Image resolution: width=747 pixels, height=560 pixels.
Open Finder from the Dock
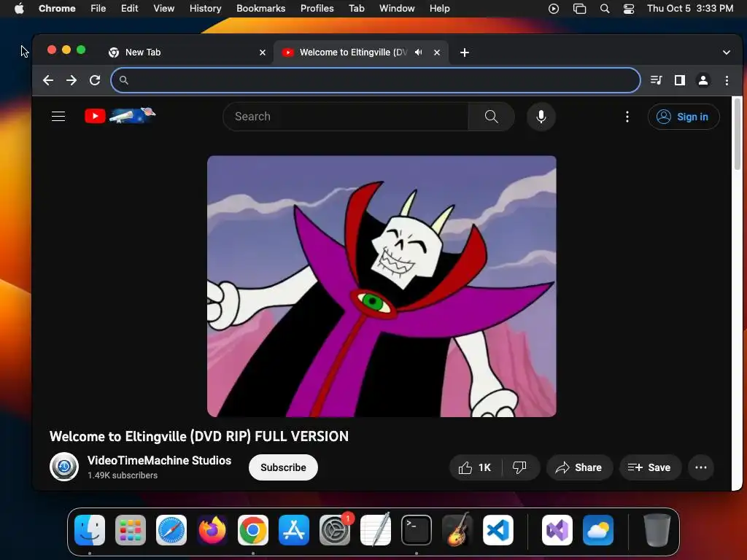[90, 530]
